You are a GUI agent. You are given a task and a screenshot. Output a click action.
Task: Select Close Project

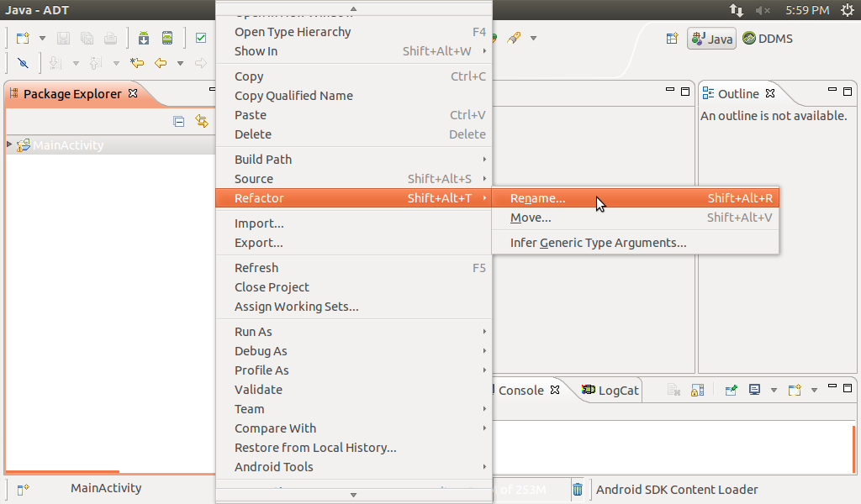pyautogui.click(x=354, y=286)
